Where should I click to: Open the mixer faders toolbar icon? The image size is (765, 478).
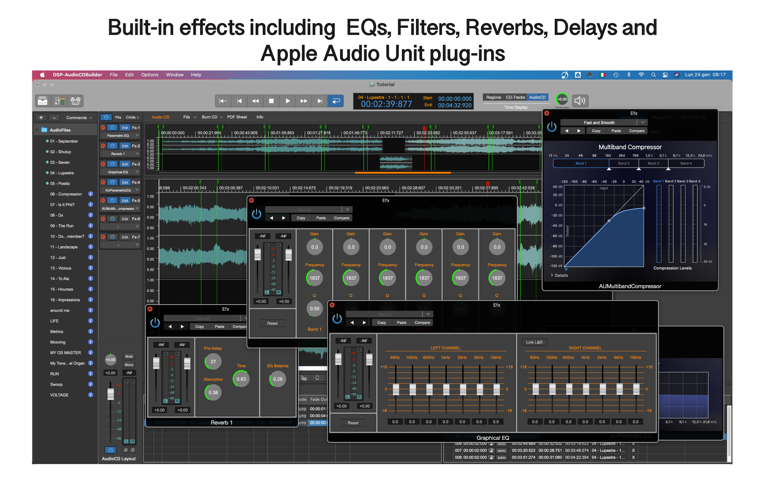coord(59,101)
